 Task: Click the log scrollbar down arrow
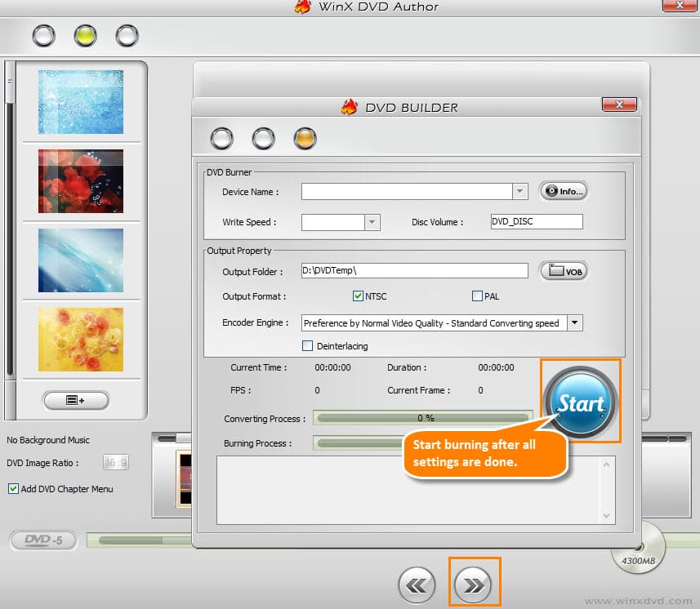pos(606,515)
